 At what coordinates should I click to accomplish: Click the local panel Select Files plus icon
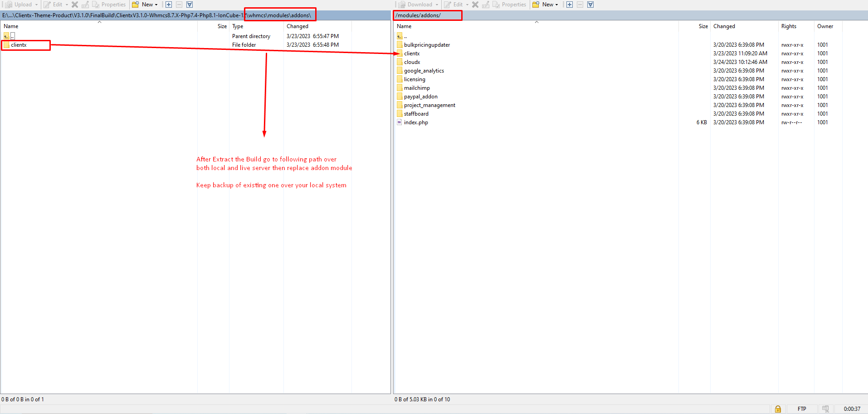(x=169, y=5)
